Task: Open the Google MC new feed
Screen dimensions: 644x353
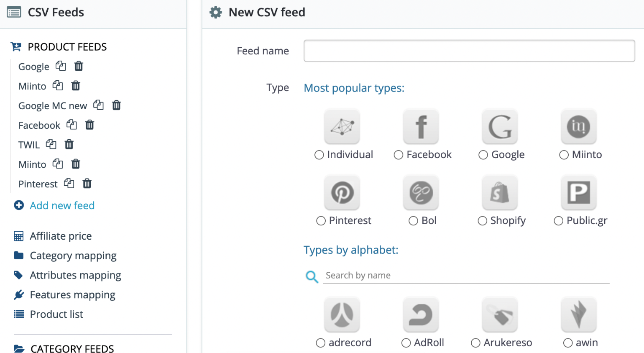Action: [x=53, y=106]
